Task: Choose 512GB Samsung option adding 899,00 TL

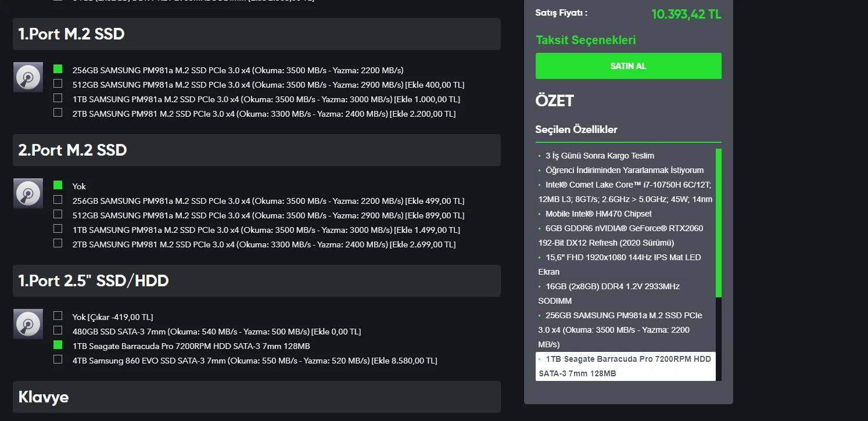Action: pyautogui.click(x=58, y=214)
